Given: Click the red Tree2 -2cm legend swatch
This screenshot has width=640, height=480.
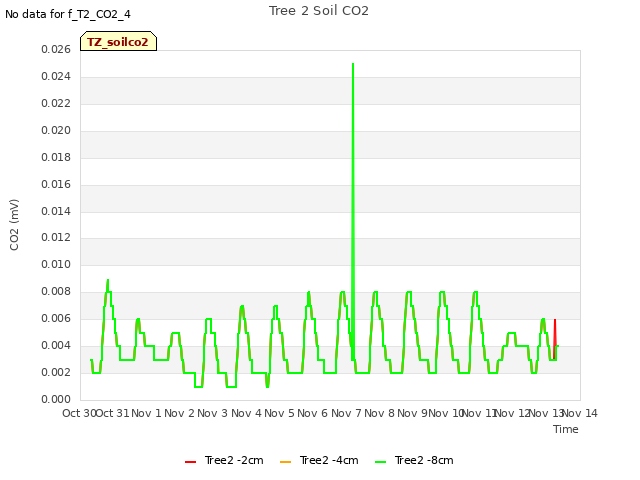Looking at the screenshot, I should click(x=190, y=462).
